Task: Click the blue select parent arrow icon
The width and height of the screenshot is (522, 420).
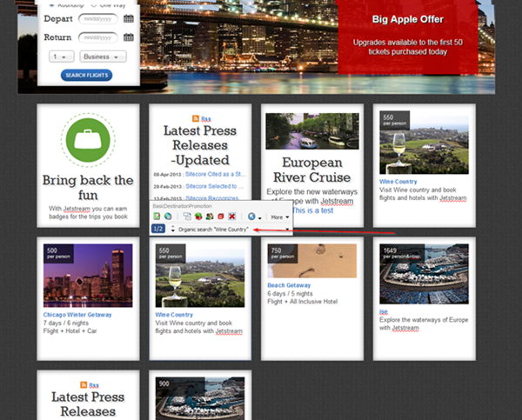Action: (x=251, y=217)
